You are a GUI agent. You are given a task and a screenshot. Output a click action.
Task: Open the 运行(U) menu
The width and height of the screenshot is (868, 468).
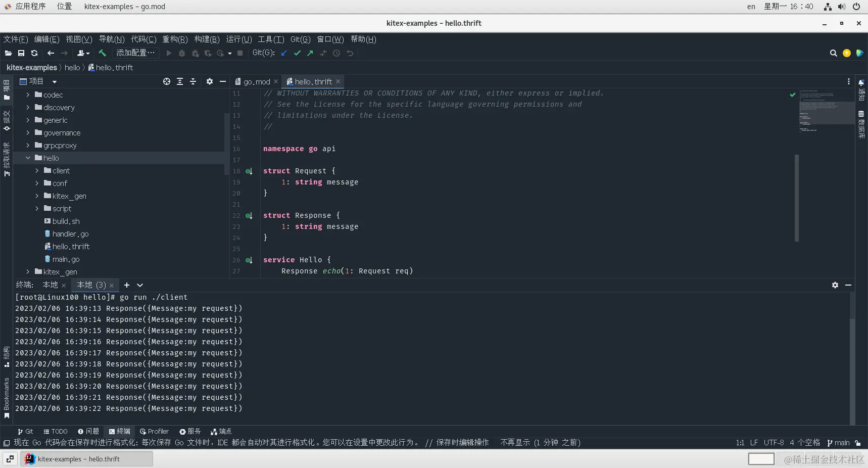(x=239, y=39)
